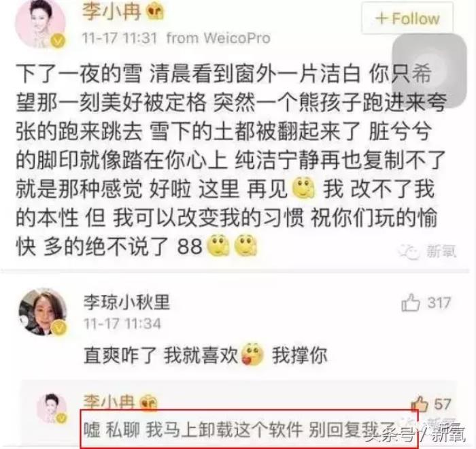
Task: Open 李小冉's small avatar in reply
Action: coord(52,409)
